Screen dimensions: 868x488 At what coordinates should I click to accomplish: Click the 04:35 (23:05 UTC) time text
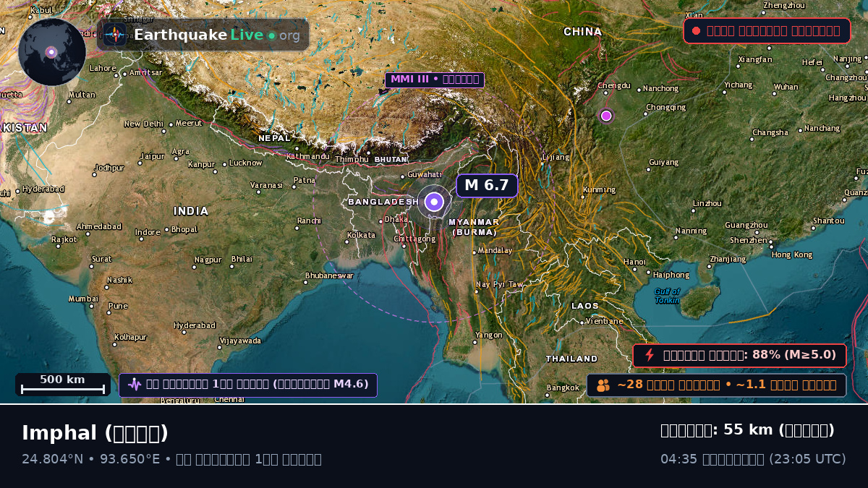pos(753,459)
